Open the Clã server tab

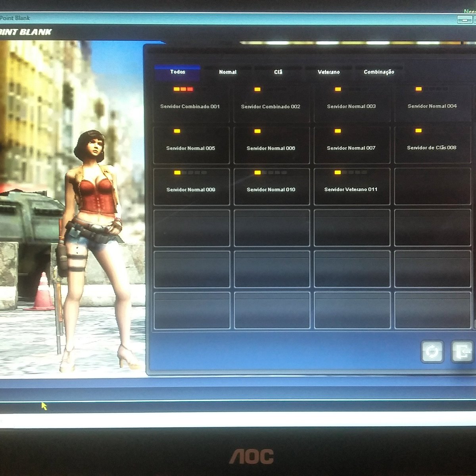pos(278,72)
